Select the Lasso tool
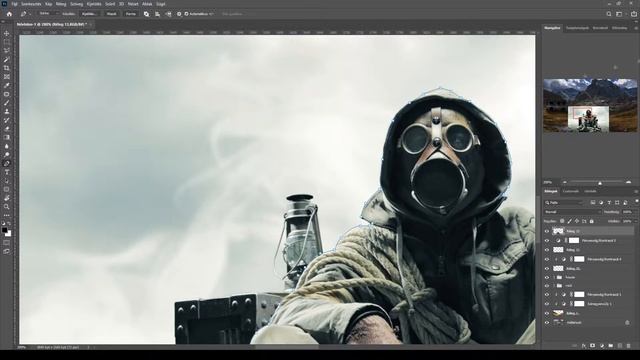The width and height of the screenshot is (640, 360). click(x=7, y=51)
